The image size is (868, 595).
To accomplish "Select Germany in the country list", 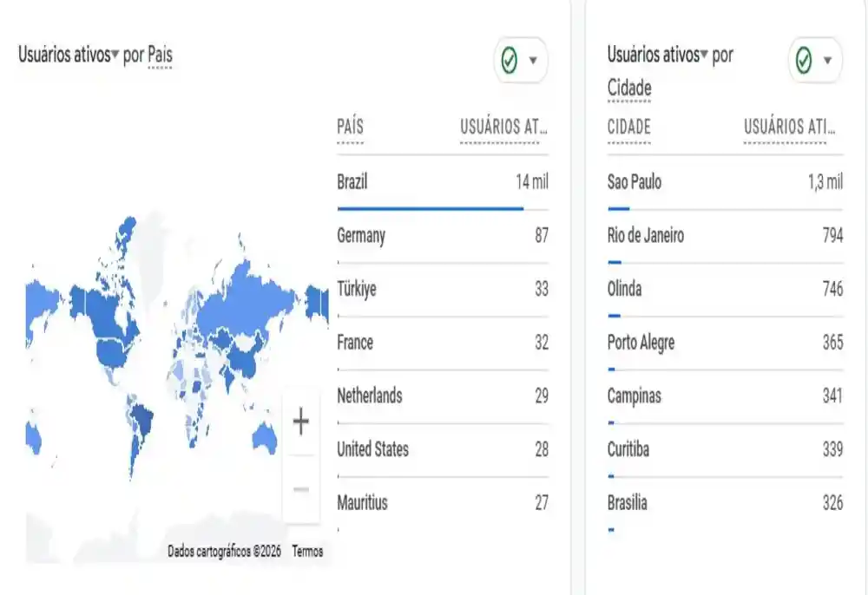I will (362, 235).
